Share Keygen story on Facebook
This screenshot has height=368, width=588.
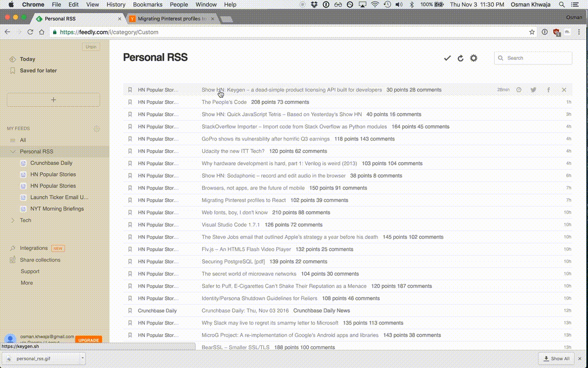[549, 90]
